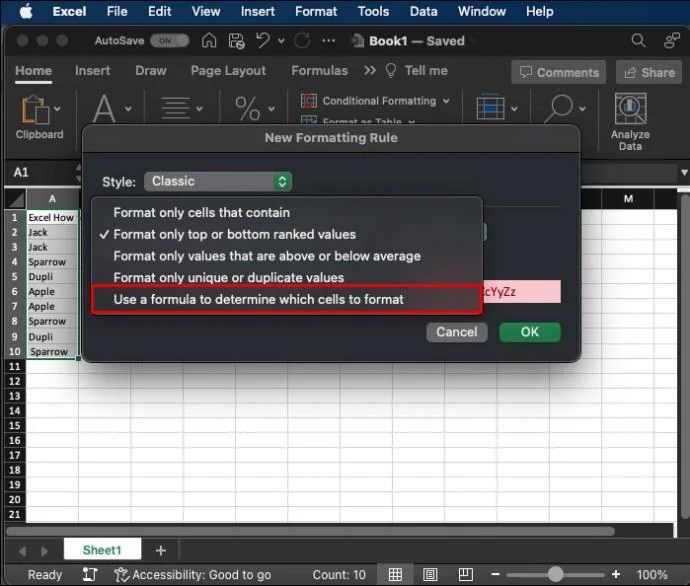
Task: Toggle the AutoSave switch
Action: pos(169,41)
